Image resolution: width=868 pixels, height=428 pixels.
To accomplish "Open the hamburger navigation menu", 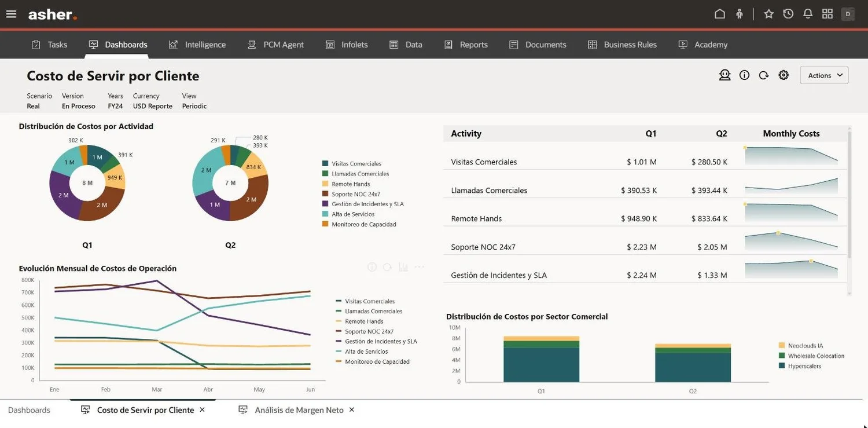I will pyautogui.click(x=11, y=14).
